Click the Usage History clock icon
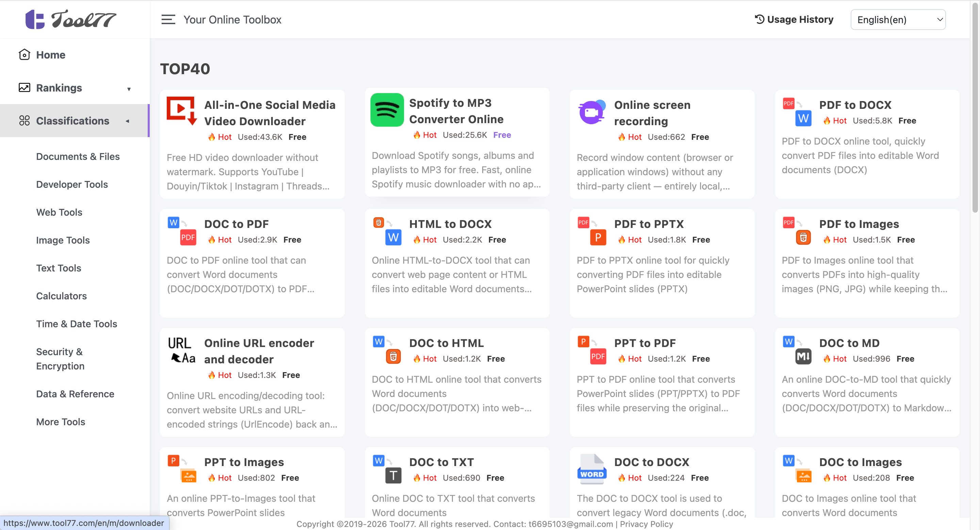Viewport: 980px width, 530px height. [759, 19]
